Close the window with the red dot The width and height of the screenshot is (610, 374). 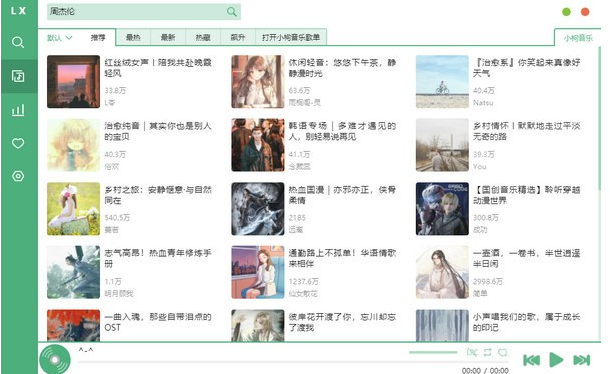pos(585,12)
